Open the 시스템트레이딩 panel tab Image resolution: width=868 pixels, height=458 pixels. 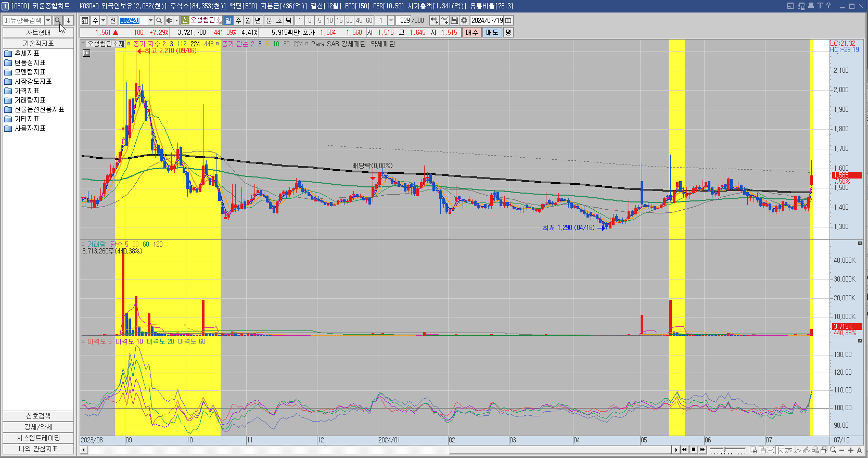click(x=39, y=438)
